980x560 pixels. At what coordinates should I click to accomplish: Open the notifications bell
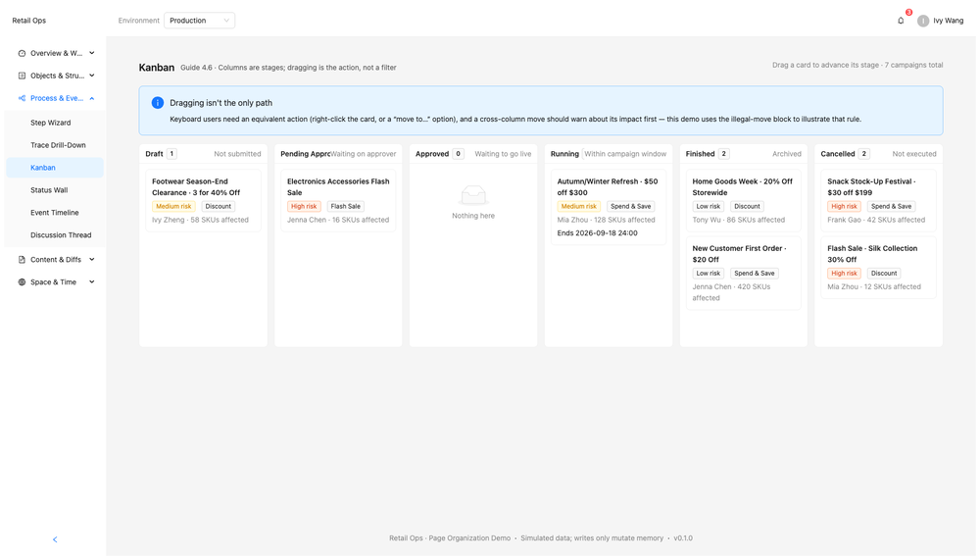coord(900,21)
